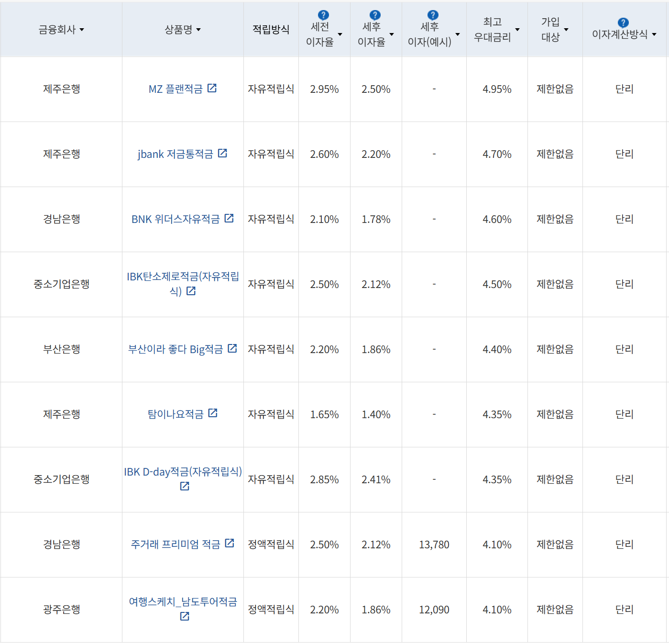Click the external link icon beside BNK 위더스자유적금
669x644 pixels.
(x=230, y=219)
